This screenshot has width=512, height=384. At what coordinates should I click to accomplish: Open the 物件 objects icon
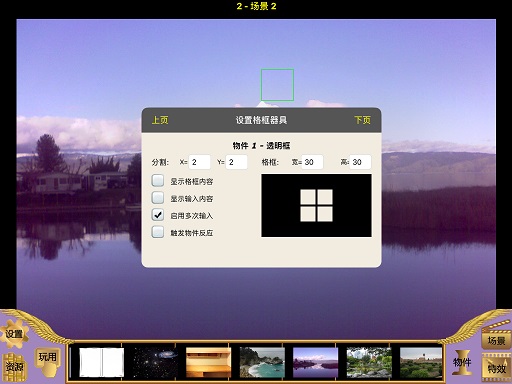coord(462,362)
